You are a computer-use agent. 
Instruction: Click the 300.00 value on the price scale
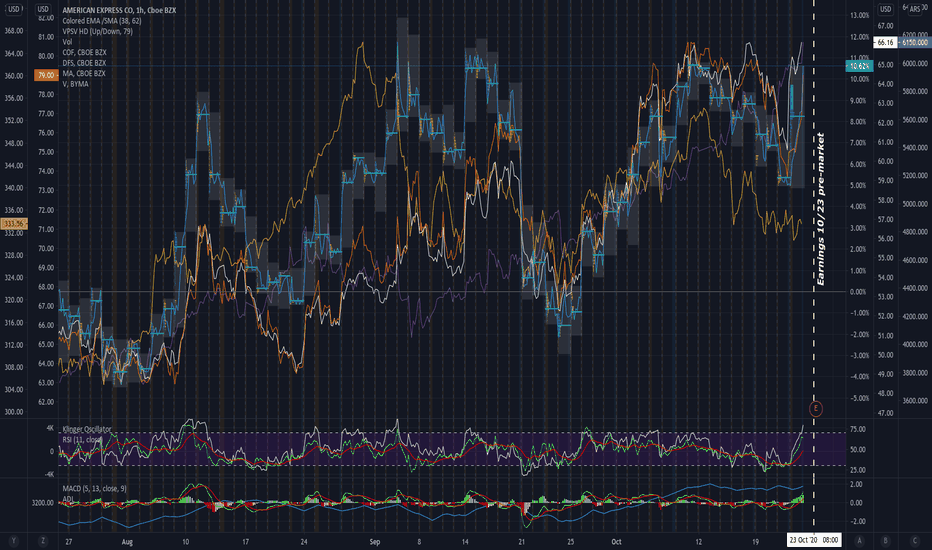click(x=14, y=411)
